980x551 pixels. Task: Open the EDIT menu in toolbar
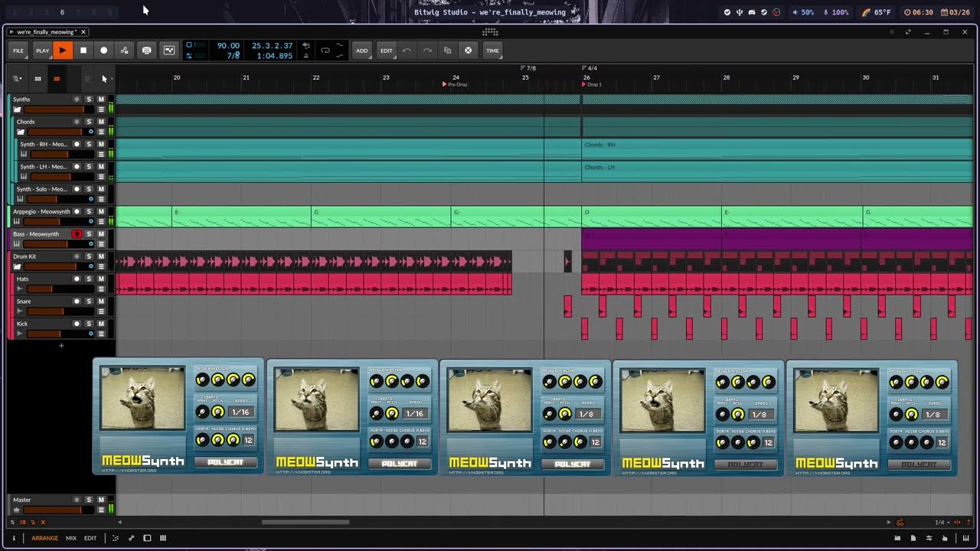click(387, 51)
